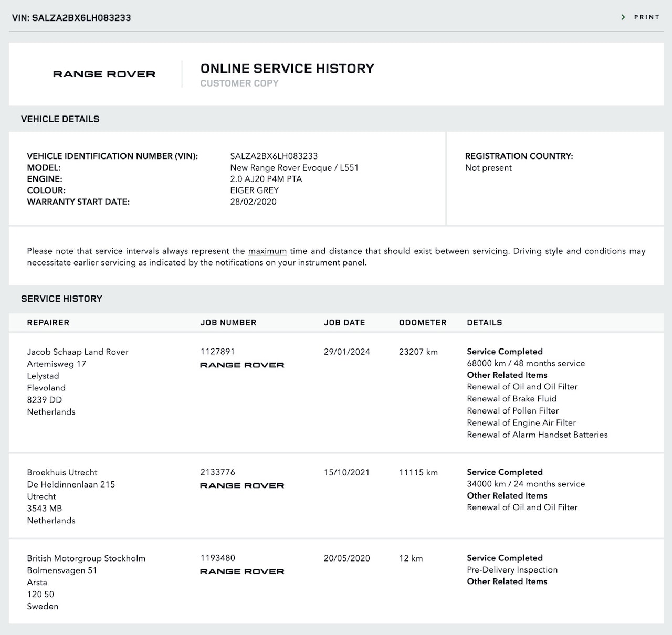Click the warranty start date 28/02/2020
This screenshot has height=635, width=672.
pyautogui.click(x=253, y=202)
